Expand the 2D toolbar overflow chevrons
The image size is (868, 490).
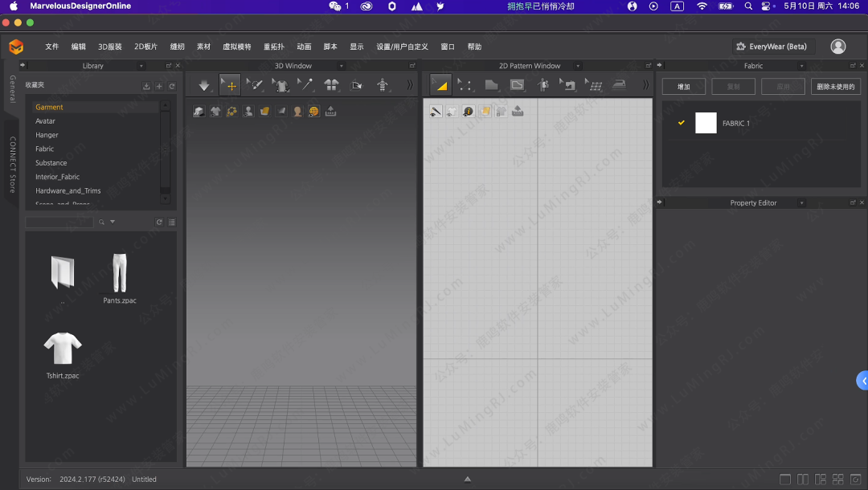[645, 85]
